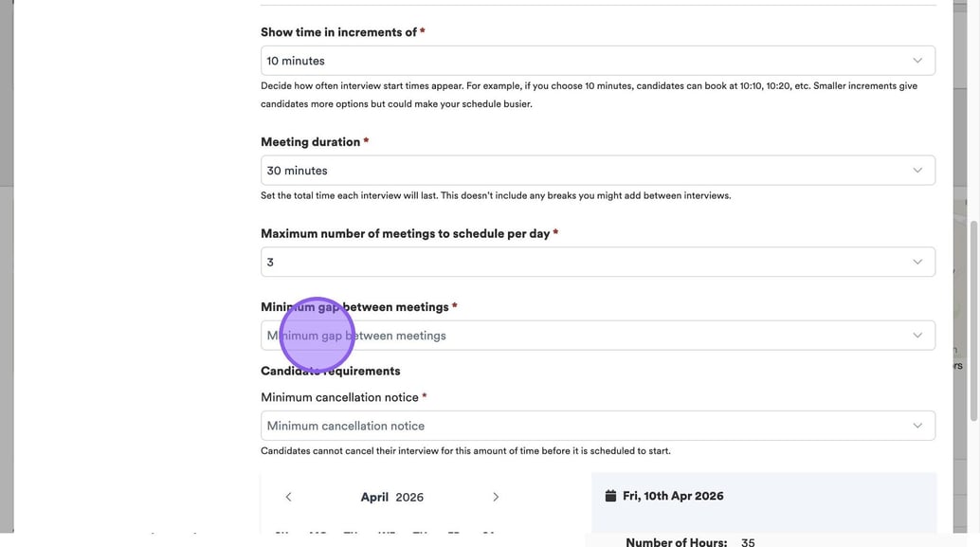
Task: Click the 2026 year label in calendar
Action: tap(409, 497)
